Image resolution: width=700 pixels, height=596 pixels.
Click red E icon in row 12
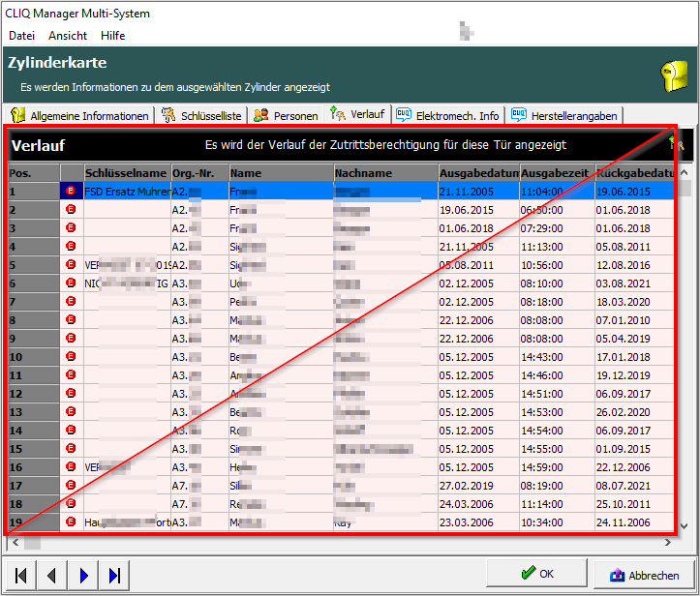(x=71, y=393)
